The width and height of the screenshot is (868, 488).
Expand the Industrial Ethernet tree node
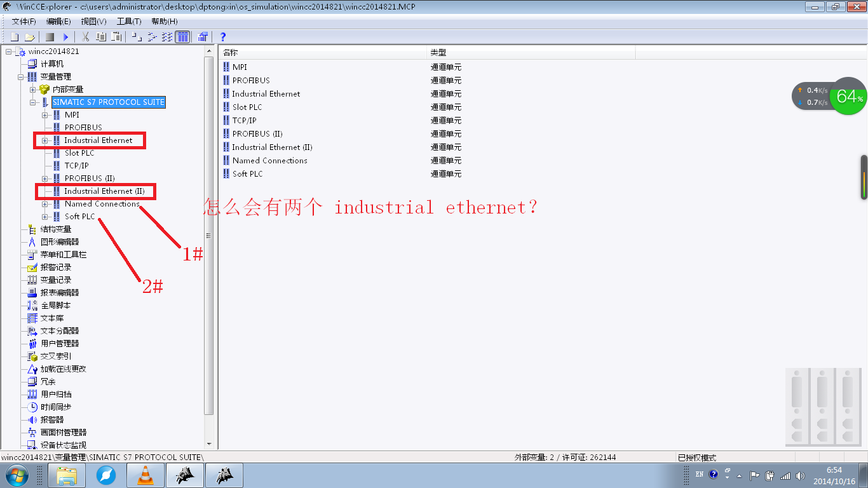click(45, 140)
